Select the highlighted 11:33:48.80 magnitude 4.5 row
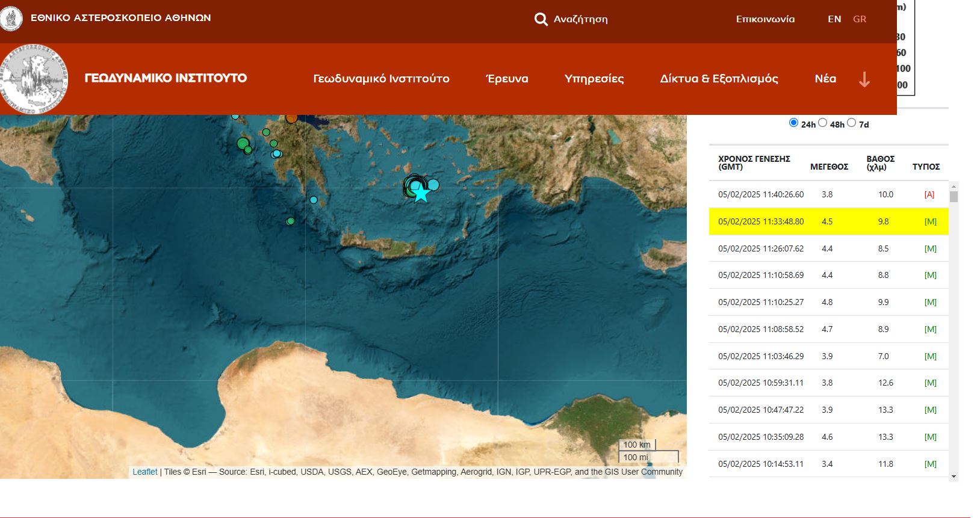980x518 pixels. (828, 221)
